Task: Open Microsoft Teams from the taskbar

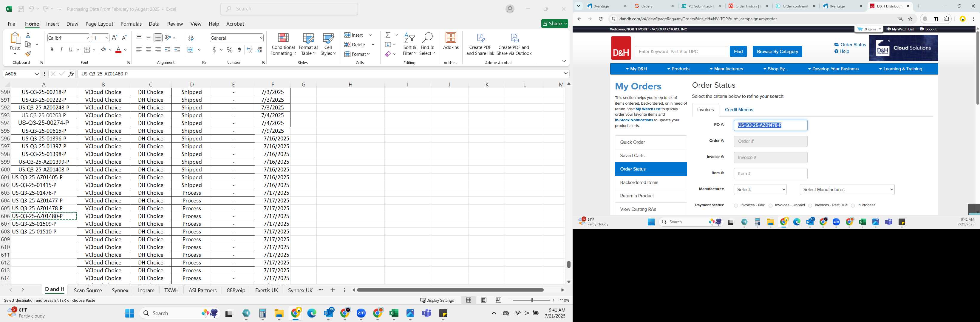Action: click(426, 313)
